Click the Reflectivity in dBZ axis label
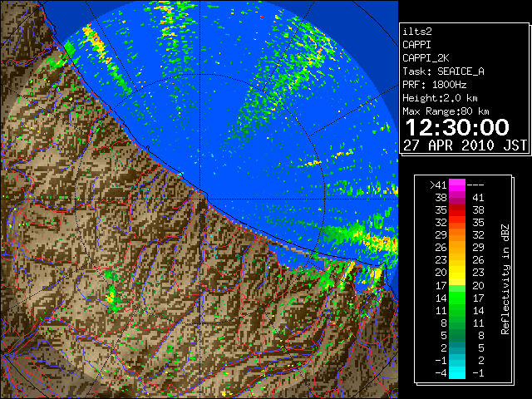 [x=505, y=279]
